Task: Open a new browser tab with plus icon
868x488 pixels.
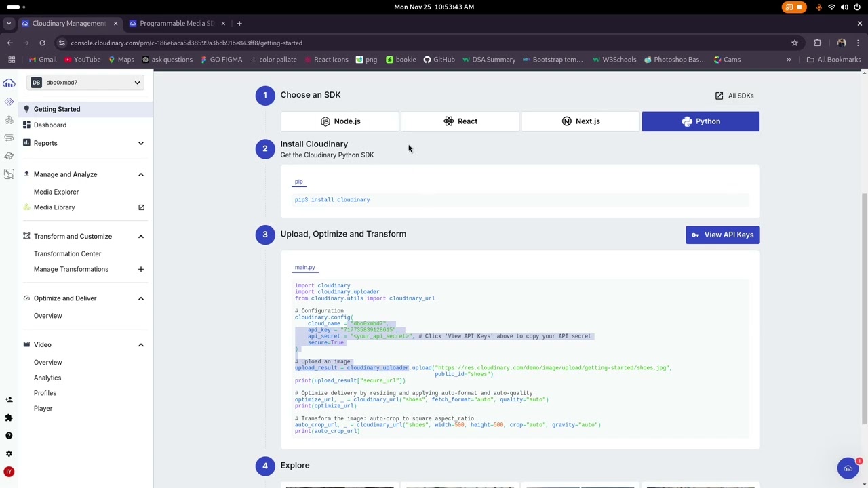Action: coord(239,23)
